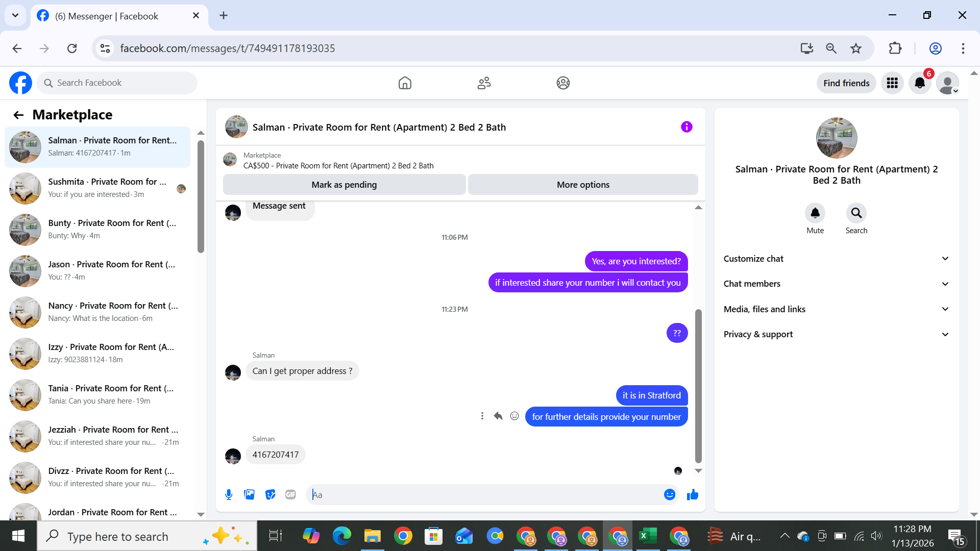Open the emoji picker in message box
This screenshot has height=551, width=980.
(669, 494)
